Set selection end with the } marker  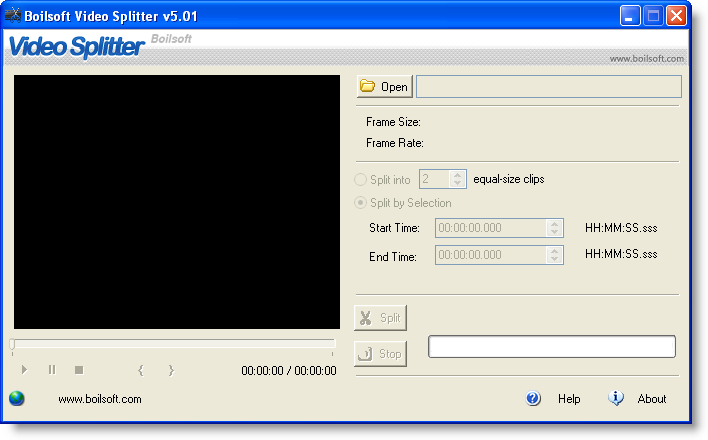click(x=171, y=370)
